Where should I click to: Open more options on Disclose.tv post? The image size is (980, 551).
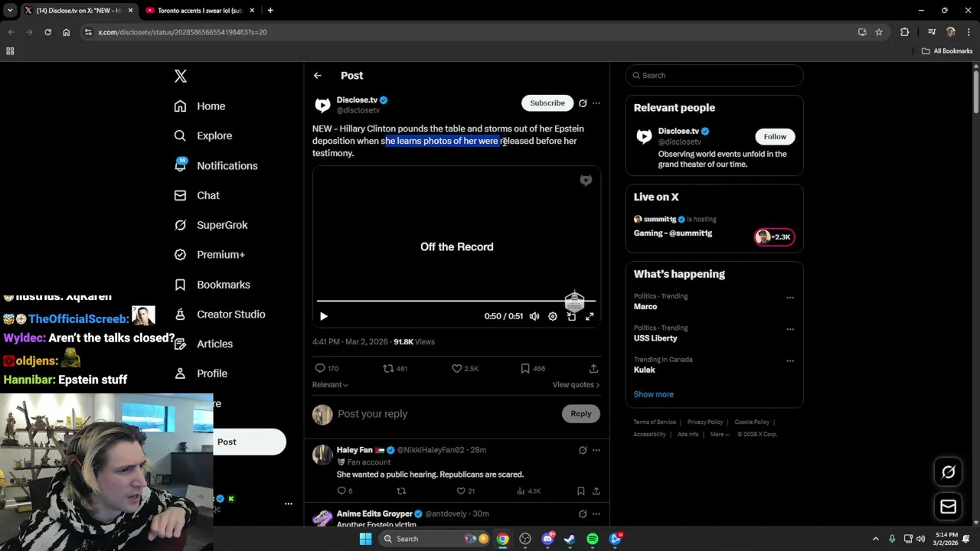(x=596, y=103)
